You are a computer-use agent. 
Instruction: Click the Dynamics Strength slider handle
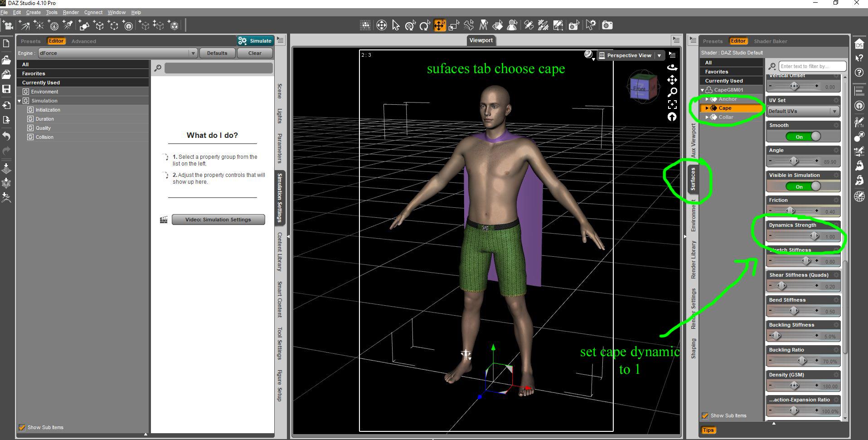click(814, 236)
